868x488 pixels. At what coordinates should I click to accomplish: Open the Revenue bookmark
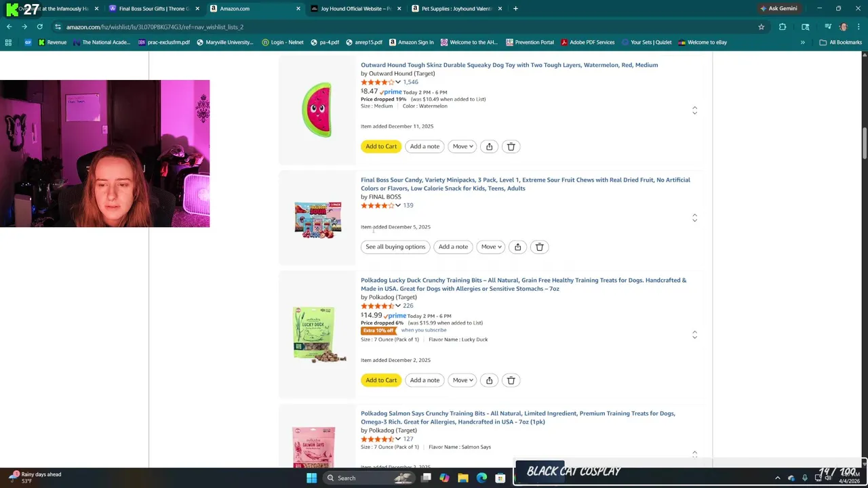(52, 42)
